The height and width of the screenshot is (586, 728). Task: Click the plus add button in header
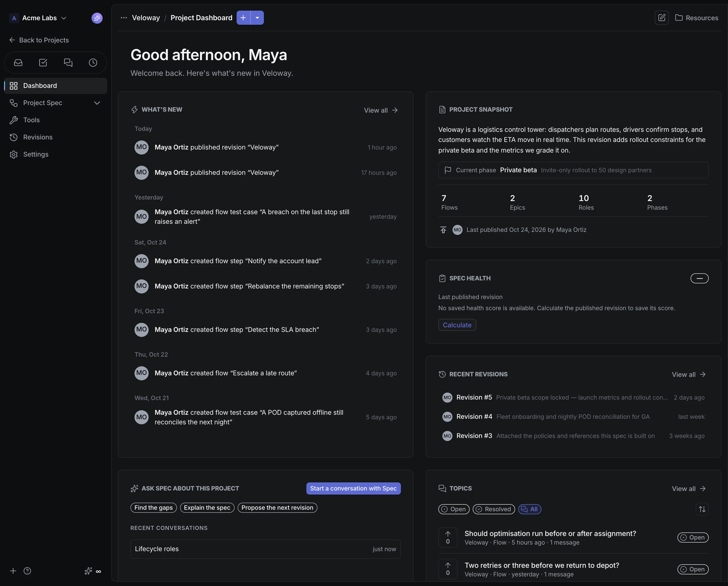pos(243,18)
